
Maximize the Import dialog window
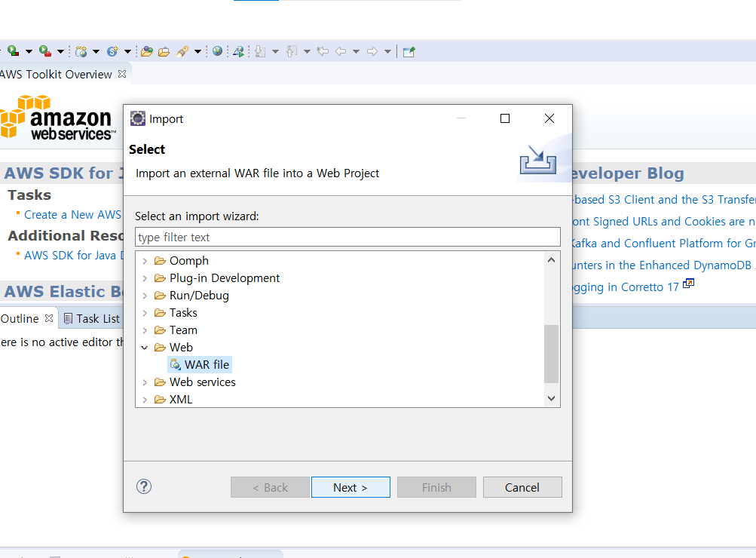tap(505, 118)
